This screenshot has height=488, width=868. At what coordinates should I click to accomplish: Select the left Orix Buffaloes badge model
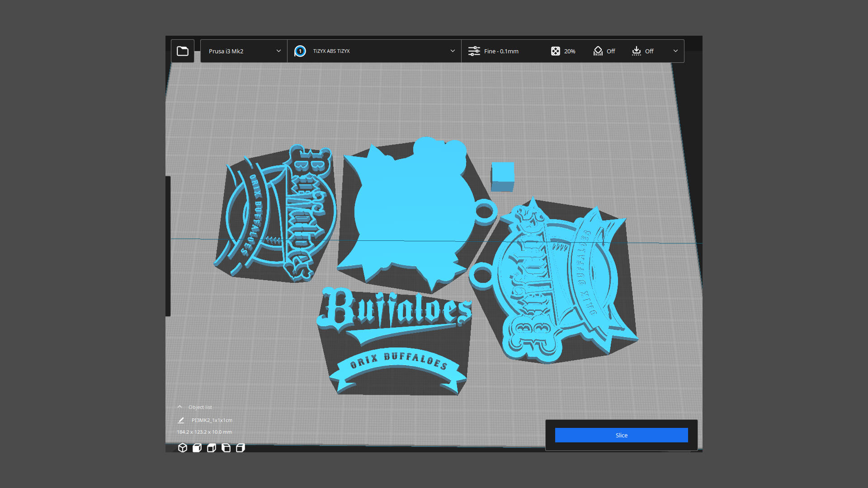[x=275, y=214]
